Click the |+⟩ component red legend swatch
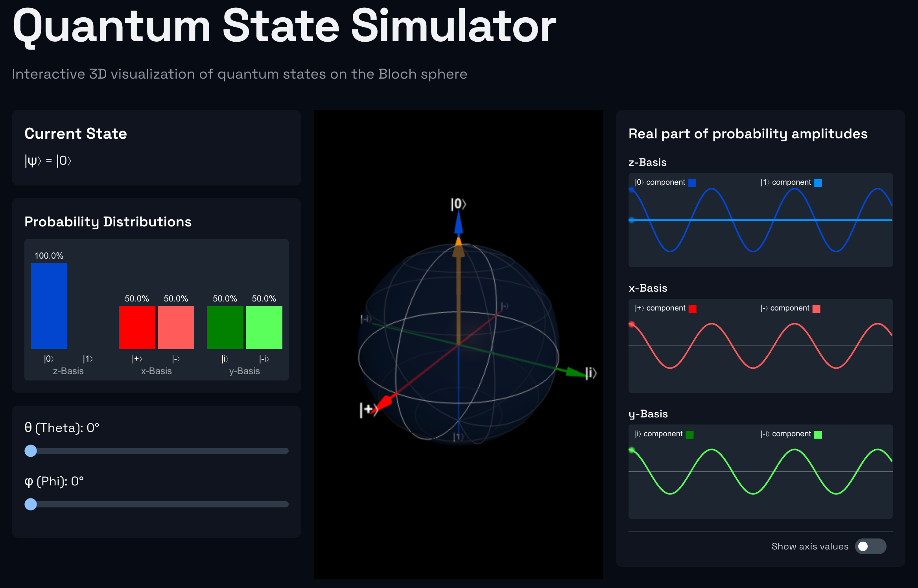Image resolution: width=918 pixels, height=588 pixels. 693,309
